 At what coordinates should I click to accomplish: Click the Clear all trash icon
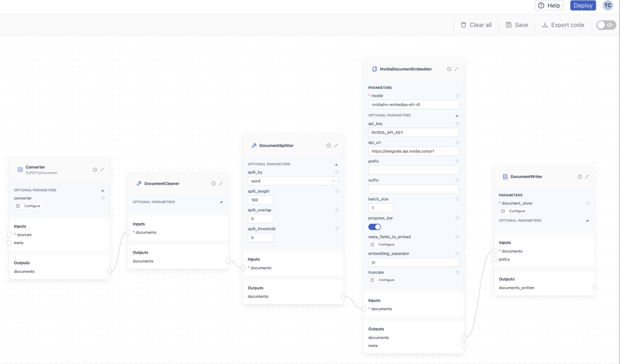click(x=463, y=25)
